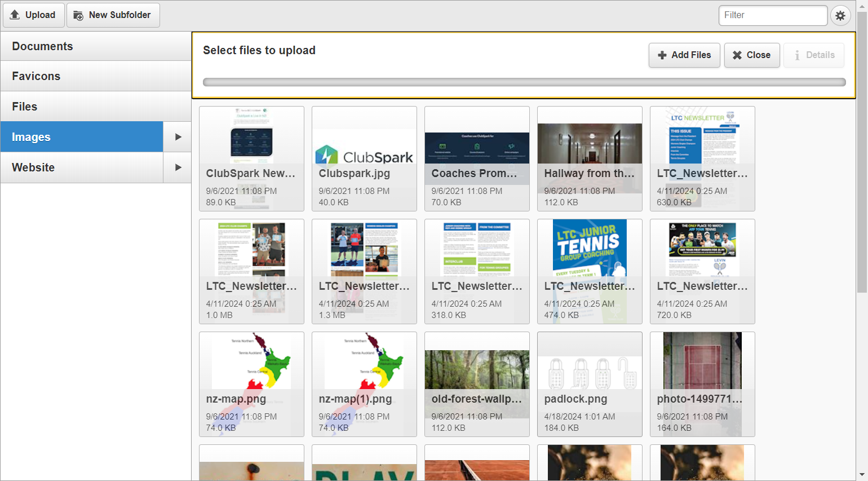This screenshot has height=481, width=868.
Task: Open the settings gear icon
Action: pos(840,15)
